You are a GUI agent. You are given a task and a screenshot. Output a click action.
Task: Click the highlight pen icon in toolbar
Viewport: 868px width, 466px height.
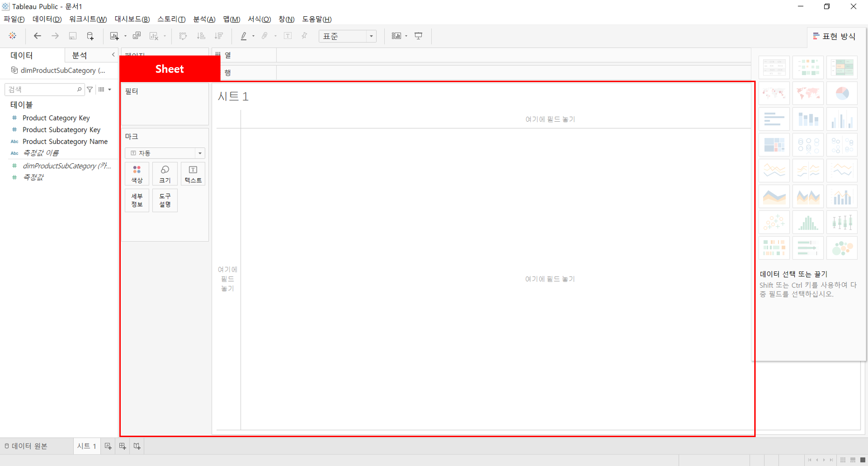click(243, 36)
